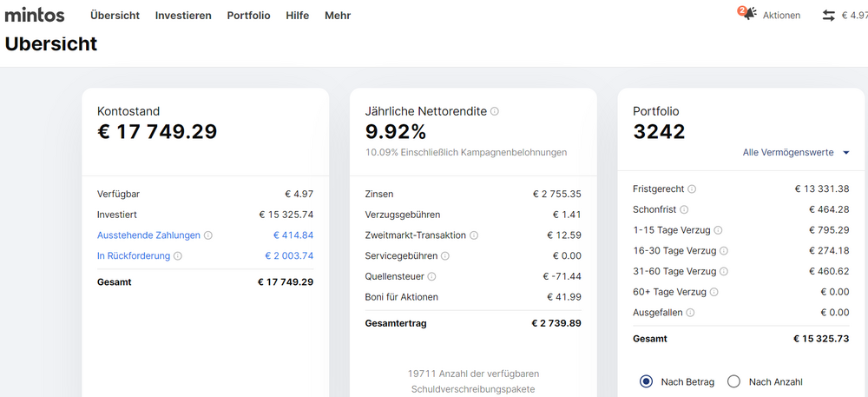868x397 pixels.
Task: Open the In Rückforderung link
Action: 133,256
